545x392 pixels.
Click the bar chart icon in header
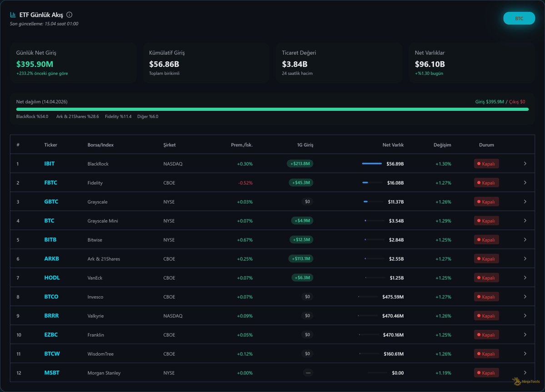(x=13, y=15)
